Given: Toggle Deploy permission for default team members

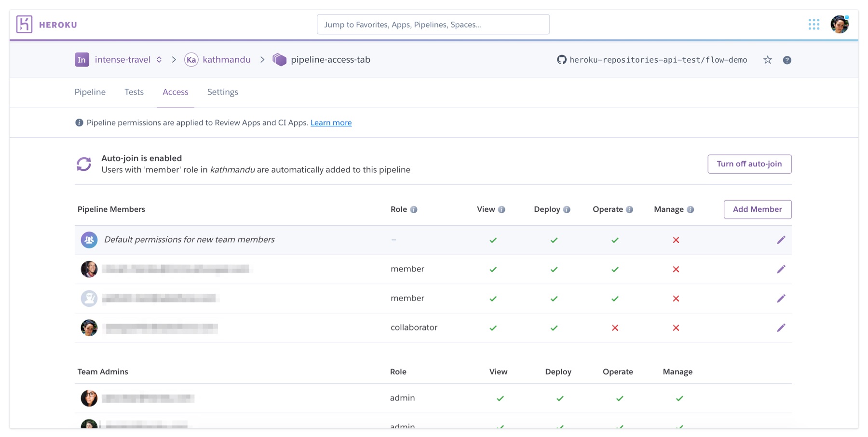Looking at the screenshot, I should pyautogui.click(x=554, y=240).
